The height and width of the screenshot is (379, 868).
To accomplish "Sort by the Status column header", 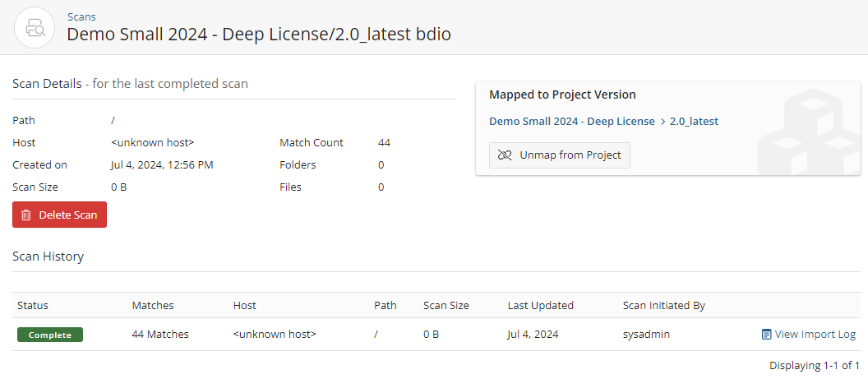I will 33,305.
